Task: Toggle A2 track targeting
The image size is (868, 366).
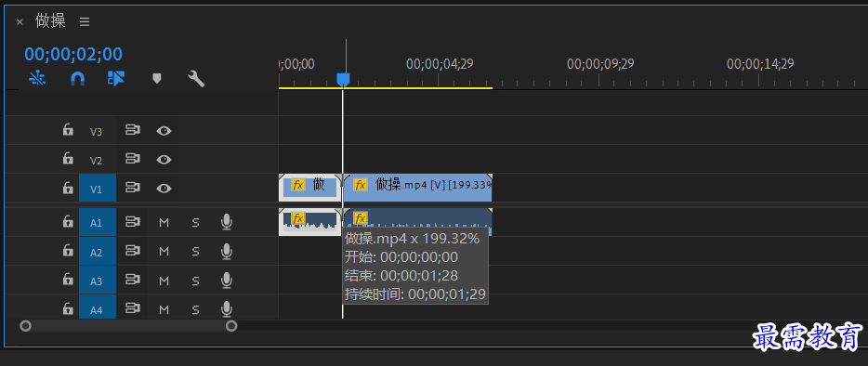Action: pyautogui.click(x=98, y=252)
